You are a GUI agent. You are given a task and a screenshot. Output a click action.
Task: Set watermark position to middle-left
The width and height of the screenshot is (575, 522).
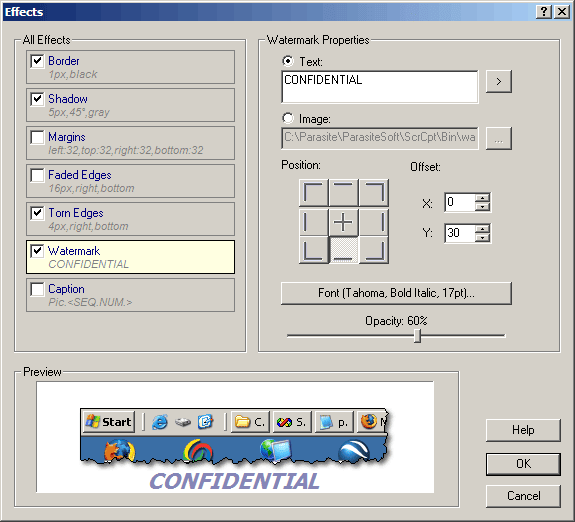[x=314, y=222]
